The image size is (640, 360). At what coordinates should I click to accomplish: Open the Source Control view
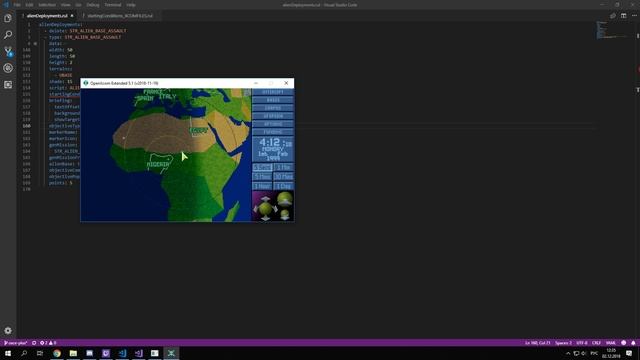(x=8, y=51)
